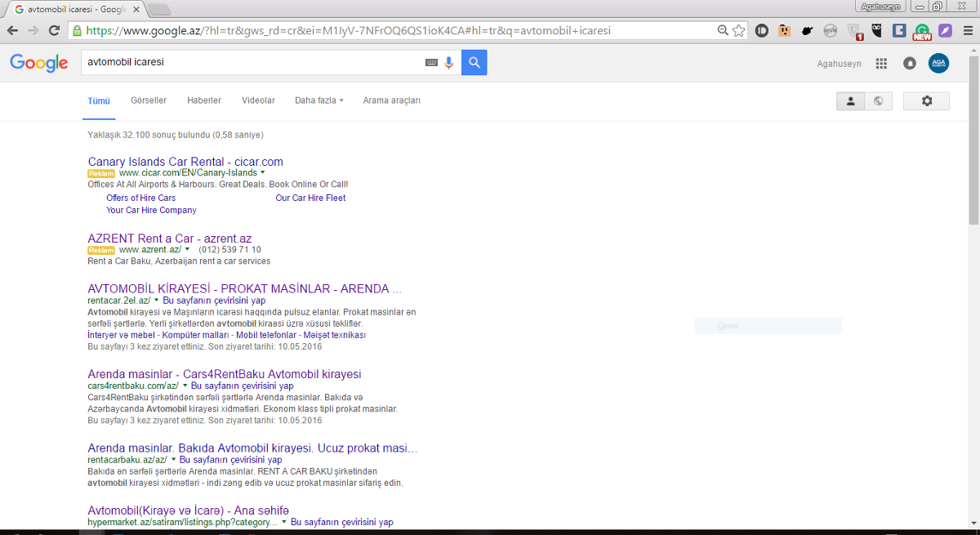Viewport: 980px width, 535px height.
Task: Translate page link under rentacar.2el.az
Action: click(214, 301)
